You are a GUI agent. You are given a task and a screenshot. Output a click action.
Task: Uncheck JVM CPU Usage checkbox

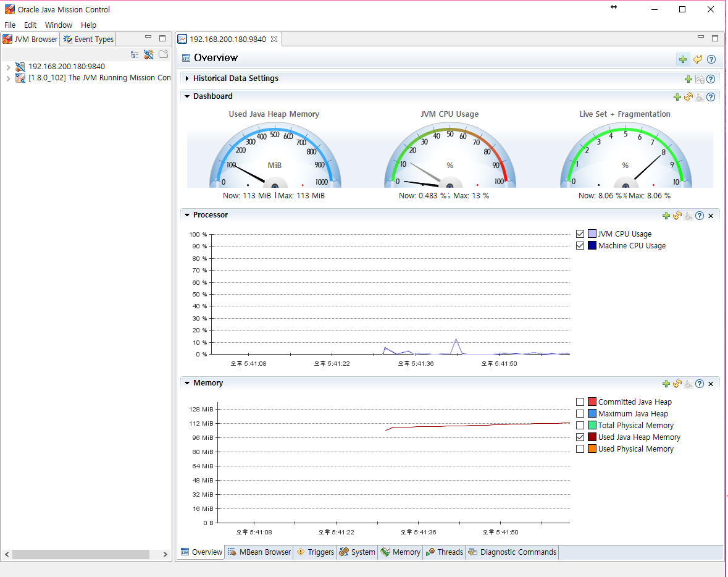tap(580, 234)
